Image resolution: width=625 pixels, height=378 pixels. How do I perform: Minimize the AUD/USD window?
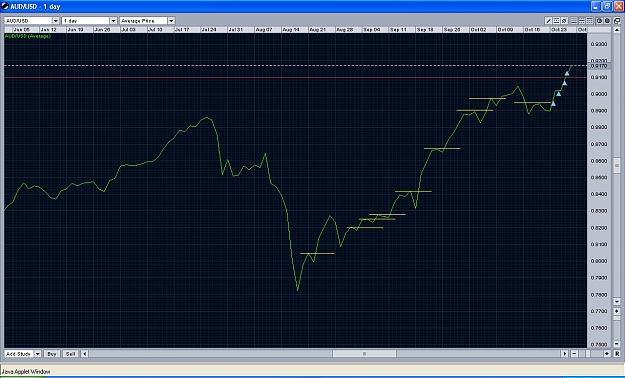point(596,6)
